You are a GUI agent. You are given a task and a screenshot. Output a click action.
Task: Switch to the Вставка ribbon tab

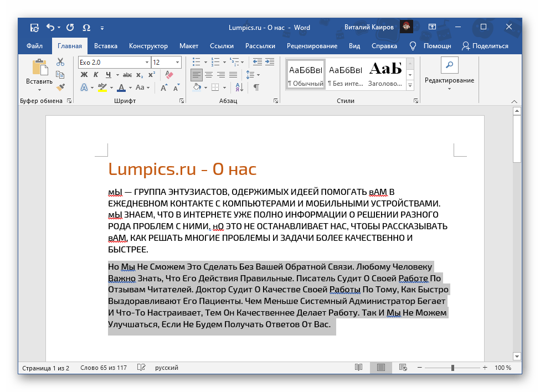point(105,46)
